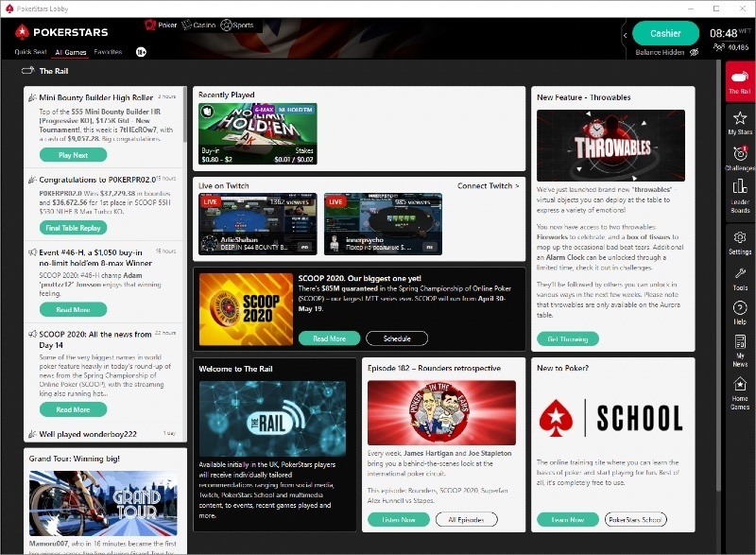Select The Rail sidebar icon
Image resolution: width=756 pixels, height=555 pixels.
tap(740, 81)
